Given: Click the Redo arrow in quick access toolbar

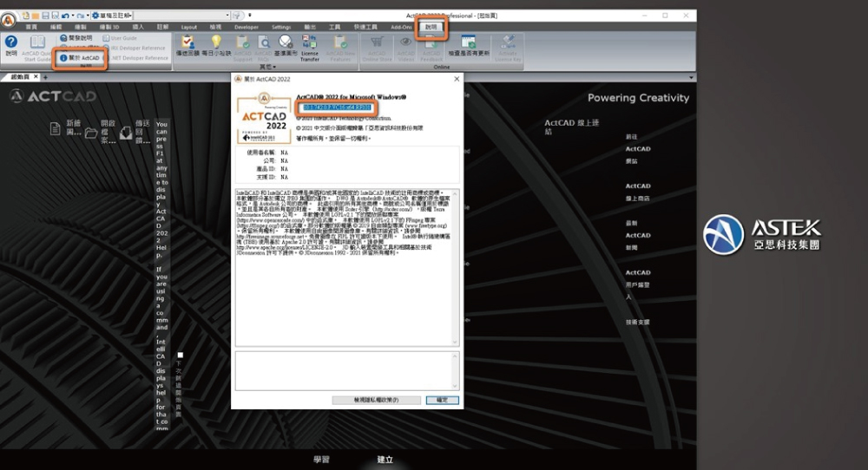Looking at the screenshot, I should (x=80, y=16).
